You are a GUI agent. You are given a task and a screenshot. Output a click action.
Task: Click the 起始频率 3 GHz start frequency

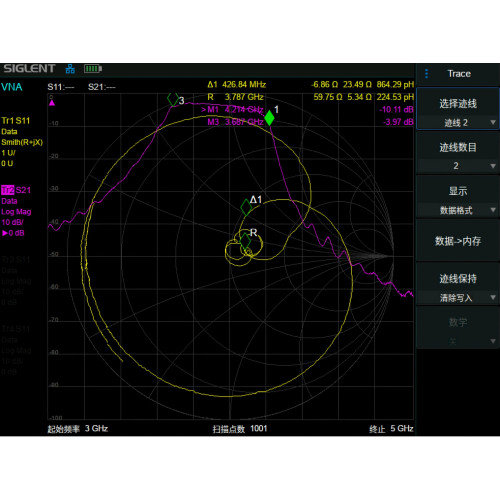tap(78, 429)
